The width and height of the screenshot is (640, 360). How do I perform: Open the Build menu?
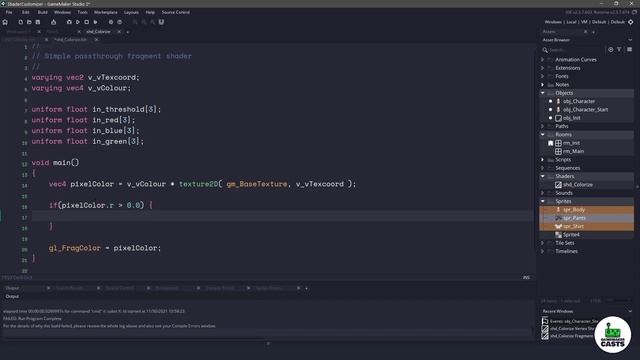click(x=42, y=12)
